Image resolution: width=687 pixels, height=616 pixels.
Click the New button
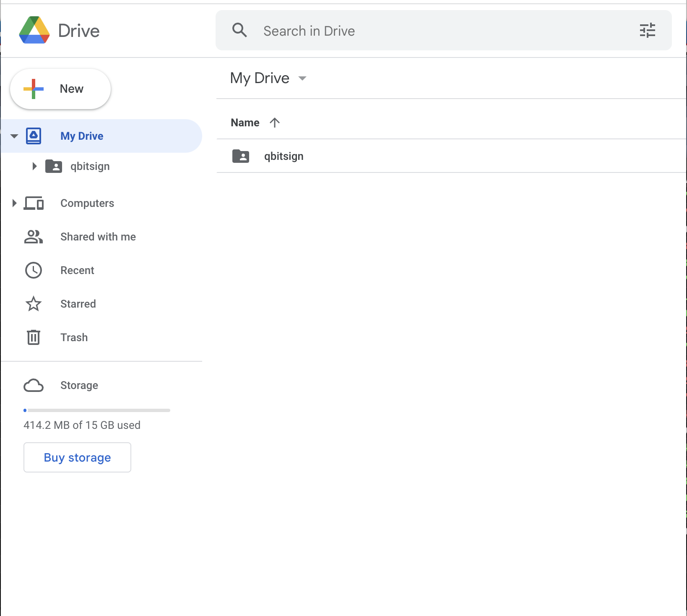[x=60, y=89]
